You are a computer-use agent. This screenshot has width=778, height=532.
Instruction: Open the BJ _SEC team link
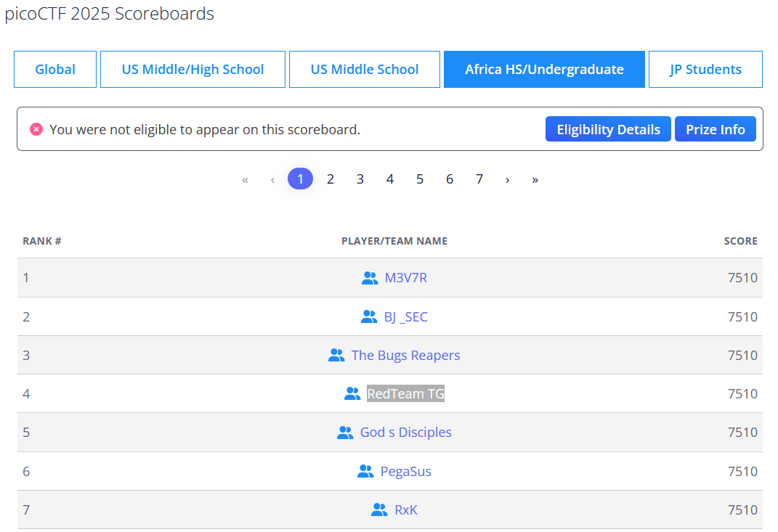coord(406,317)
